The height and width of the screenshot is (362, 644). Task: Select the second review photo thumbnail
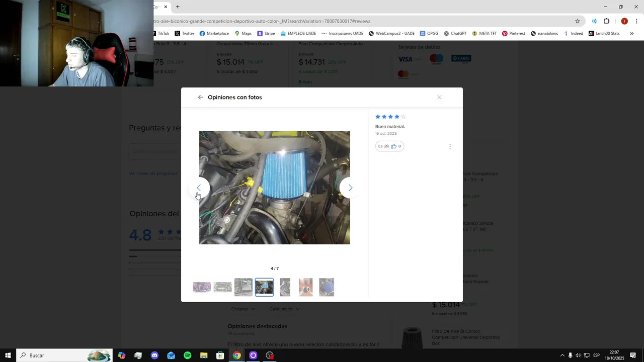222,287
